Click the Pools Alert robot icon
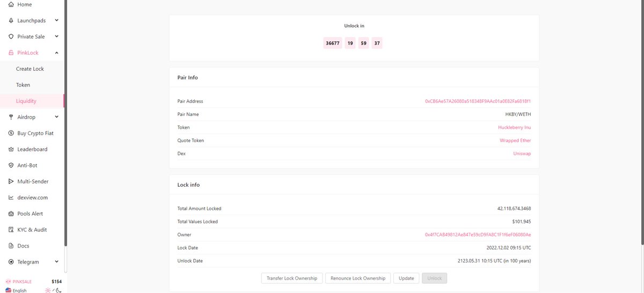This screenshot has width=644, height=293. point(11,214)
